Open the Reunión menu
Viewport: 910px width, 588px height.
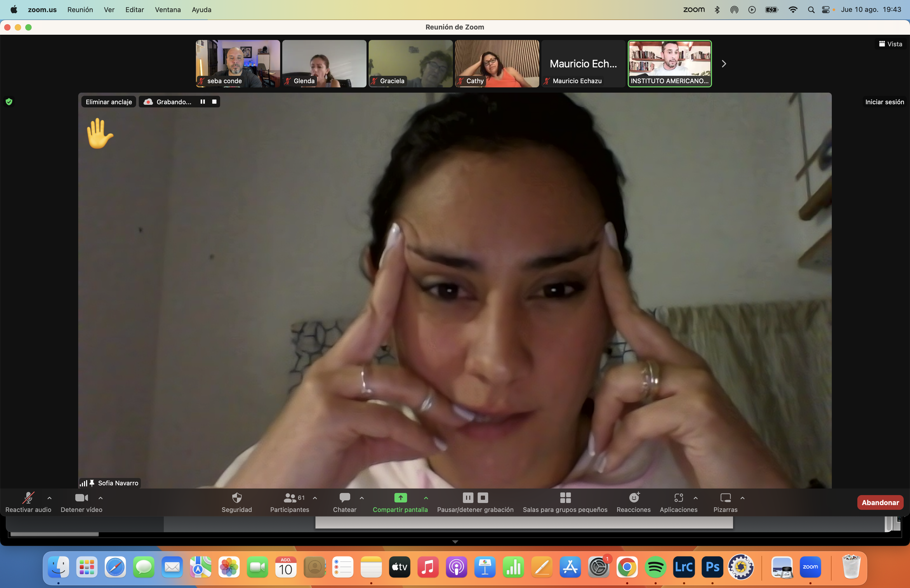click(80, 9)
